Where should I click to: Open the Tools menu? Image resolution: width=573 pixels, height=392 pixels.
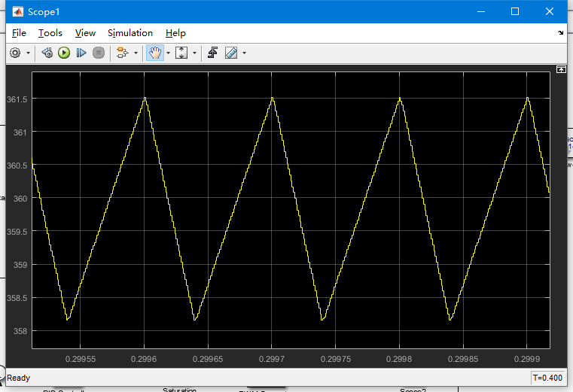[50, 33]
